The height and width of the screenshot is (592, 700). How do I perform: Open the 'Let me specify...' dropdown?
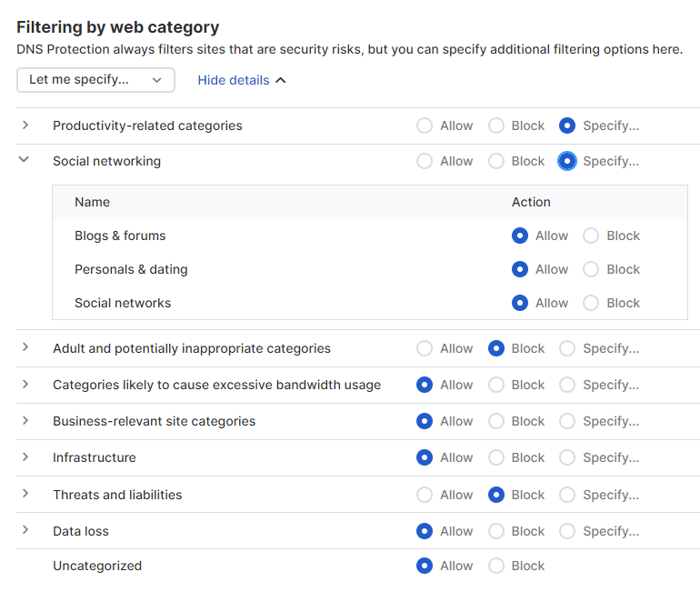(x=95, y=80)
